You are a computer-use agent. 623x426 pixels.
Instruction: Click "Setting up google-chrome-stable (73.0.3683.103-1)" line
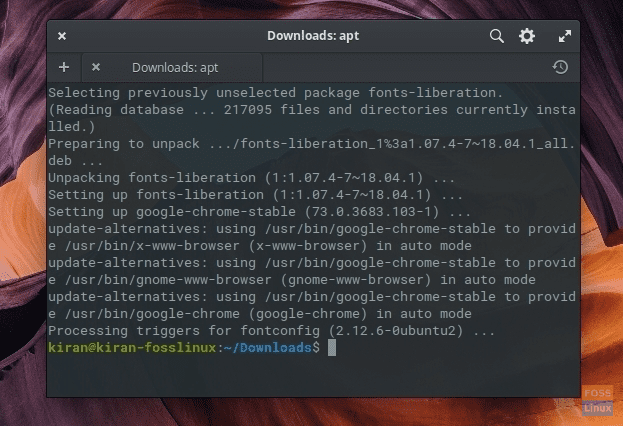[260, 212]
